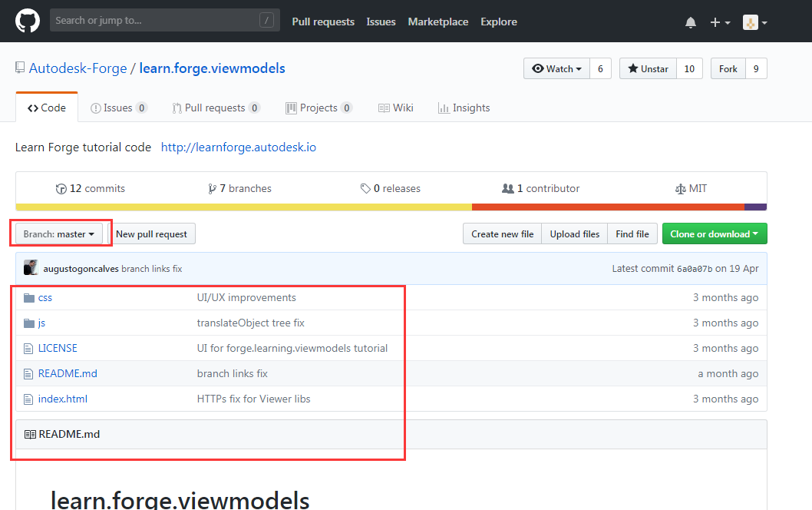This screenshot has width=812, height=510.
Task: Click the purple language bar segment
Action: tap(755, 207)
